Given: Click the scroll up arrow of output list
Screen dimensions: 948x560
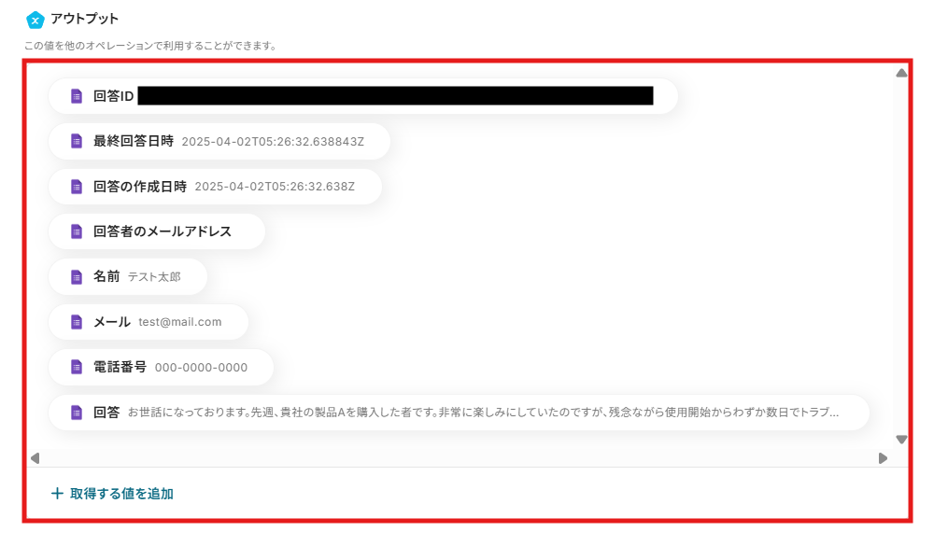Looking at the screenshot, I should (x=901, y=73).
